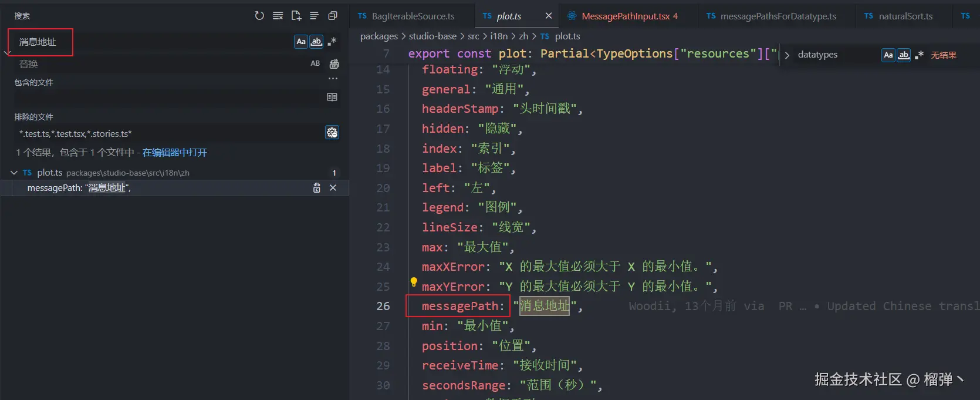Collapse the plot.ts result group
Viewport: 980px width, 400px height.
click(x=14, y=173)
